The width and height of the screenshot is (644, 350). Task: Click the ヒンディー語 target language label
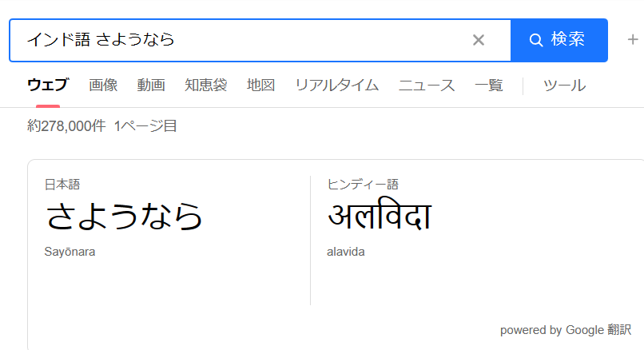click(363, 185)
